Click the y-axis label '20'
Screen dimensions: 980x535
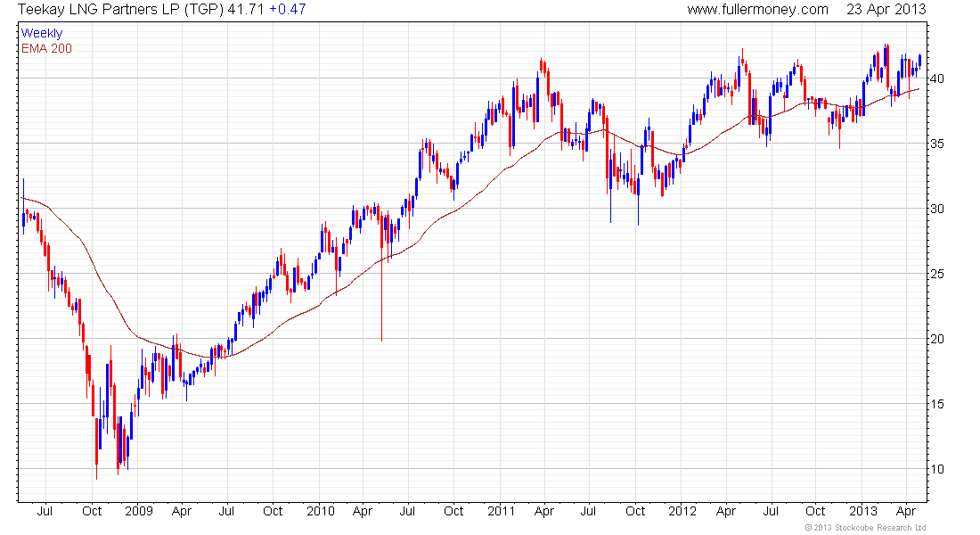tap(937, 339)
